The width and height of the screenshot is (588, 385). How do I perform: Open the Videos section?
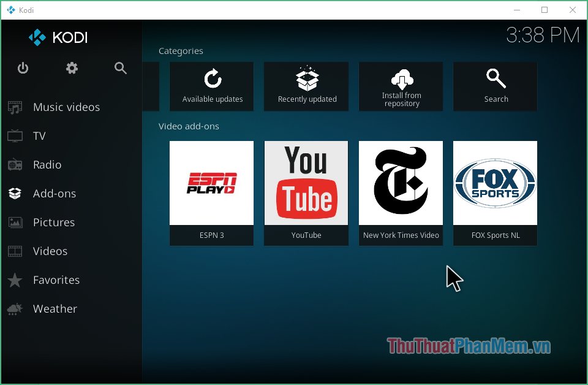coord(50,251)
